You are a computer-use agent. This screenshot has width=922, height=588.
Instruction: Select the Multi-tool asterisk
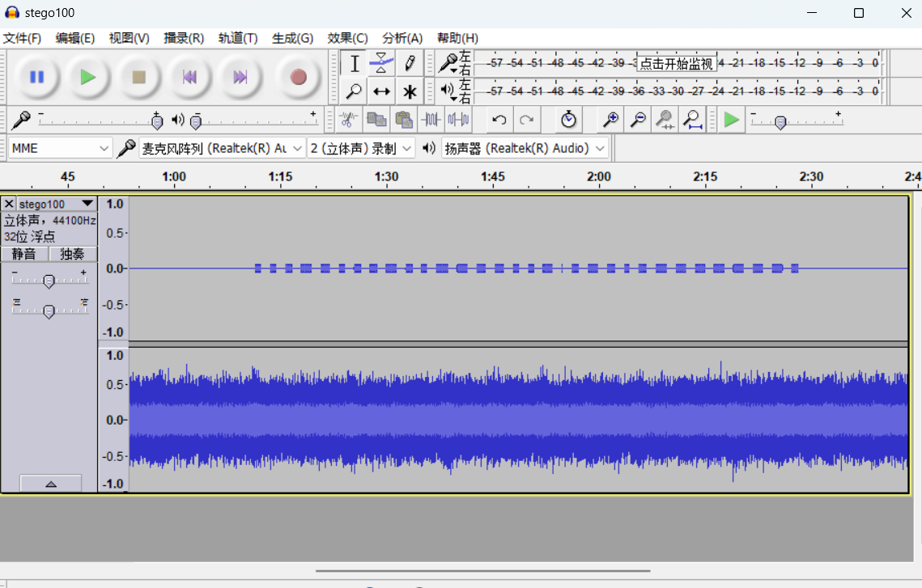coord(410,91)
